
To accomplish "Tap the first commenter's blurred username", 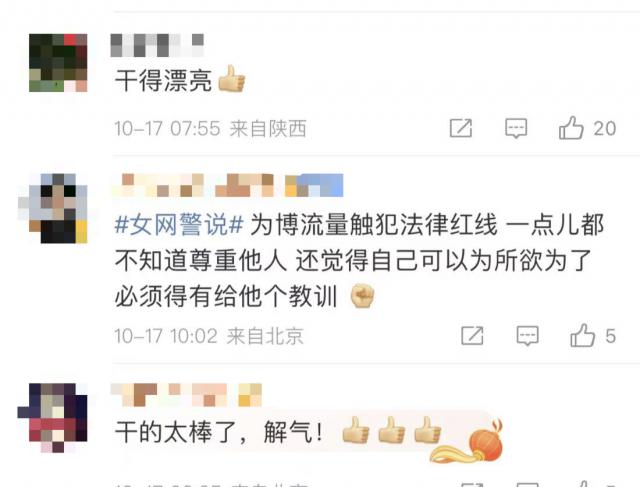I will click(157, 45).
